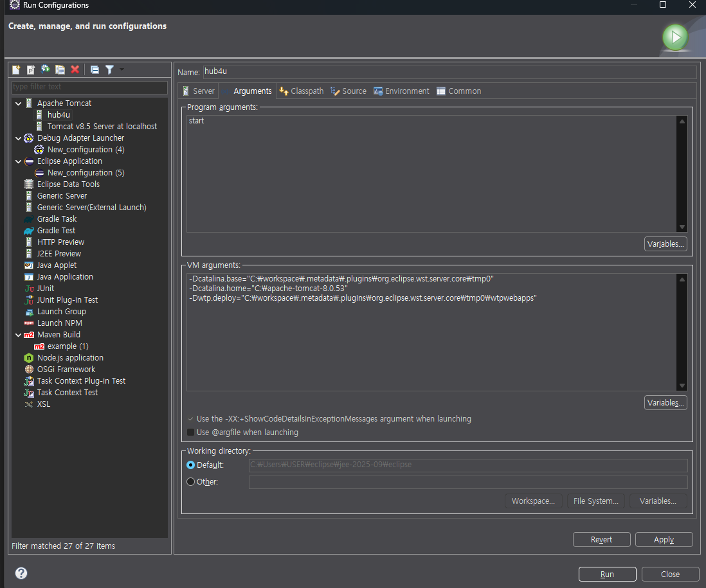Select Tomcat v8.5 Server at localhost
The image size is (706, 588).
click(x=102, y=127)
